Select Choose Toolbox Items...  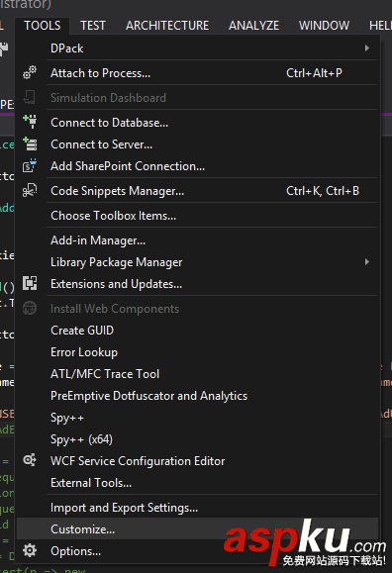(197, 216)
